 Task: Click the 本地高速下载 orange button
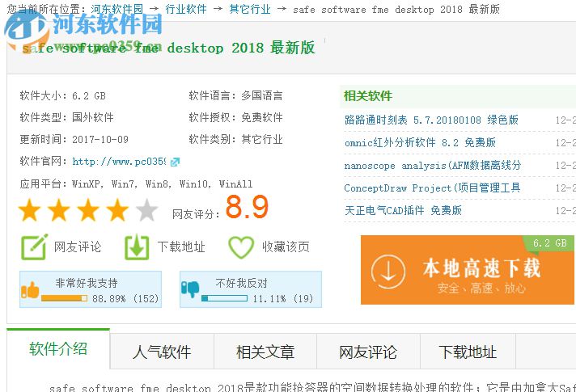pos(468,270)
